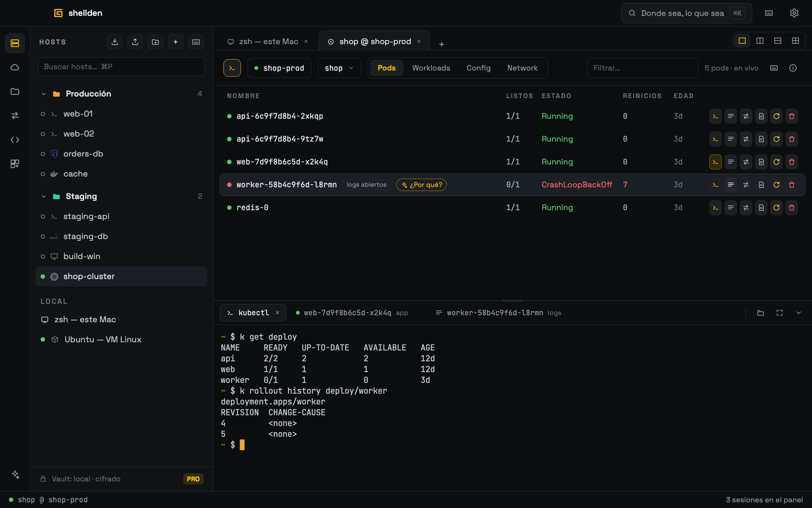Viewport: 812px width, 508px height.
Task: Click the export hosts upload icon
Action: 135,42
